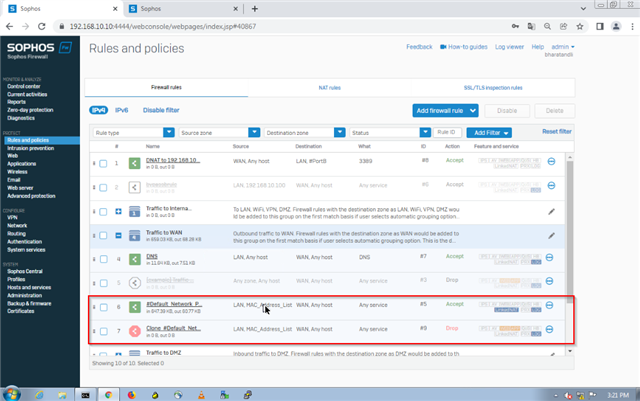640x401 pixels.
Task: Open new browser tab
Action: pyautogui.click(x=255, y=9)
